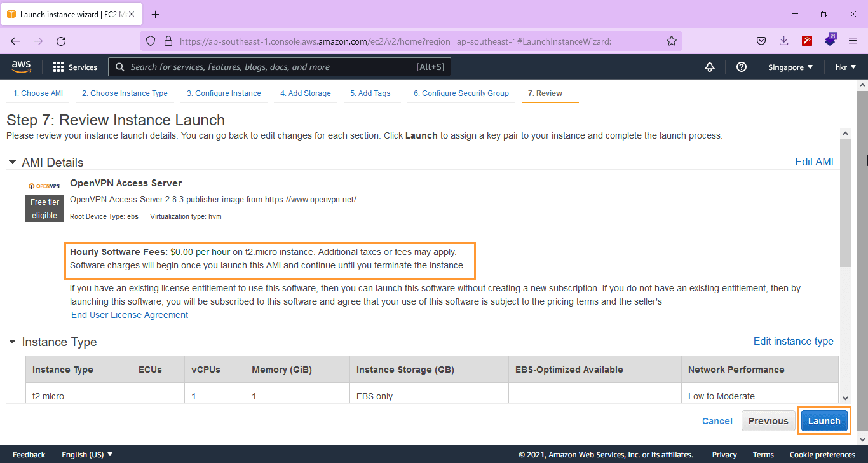Focus the AWS services search field
The height and width of the screenshot is (463, 868).
tap(280, 67)
